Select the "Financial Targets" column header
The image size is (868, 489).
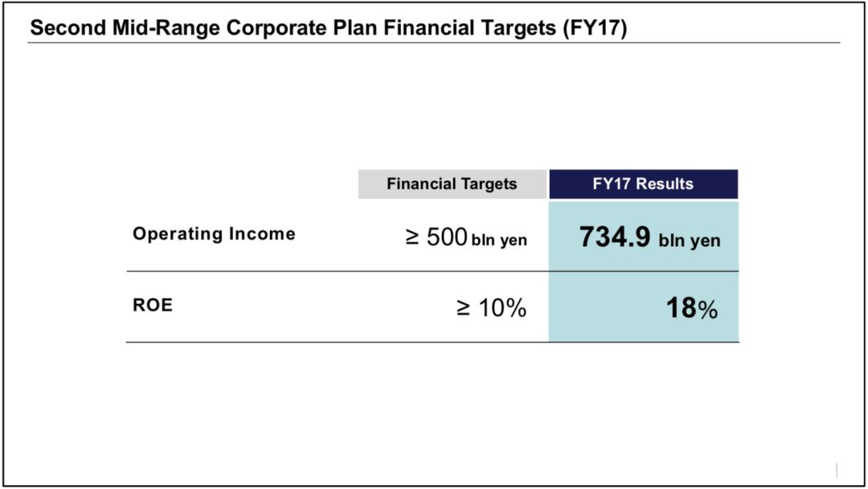pyautogui.click(x=452, y=184)
